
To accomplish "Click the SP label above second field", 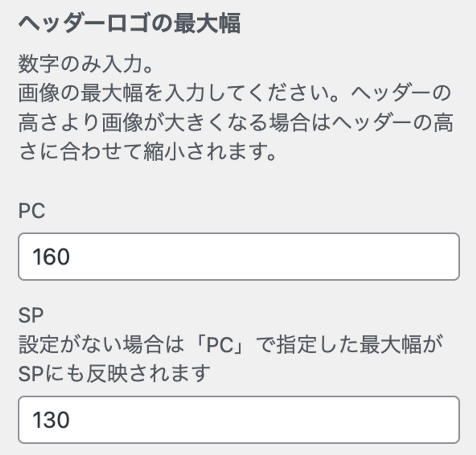I will click(31, 315).
